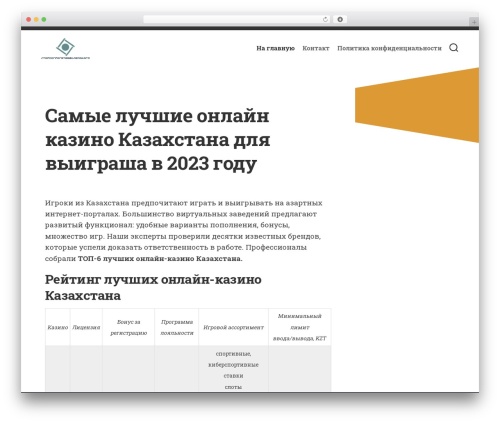
Task: Click the Казино column header
Action: [58, 327]
